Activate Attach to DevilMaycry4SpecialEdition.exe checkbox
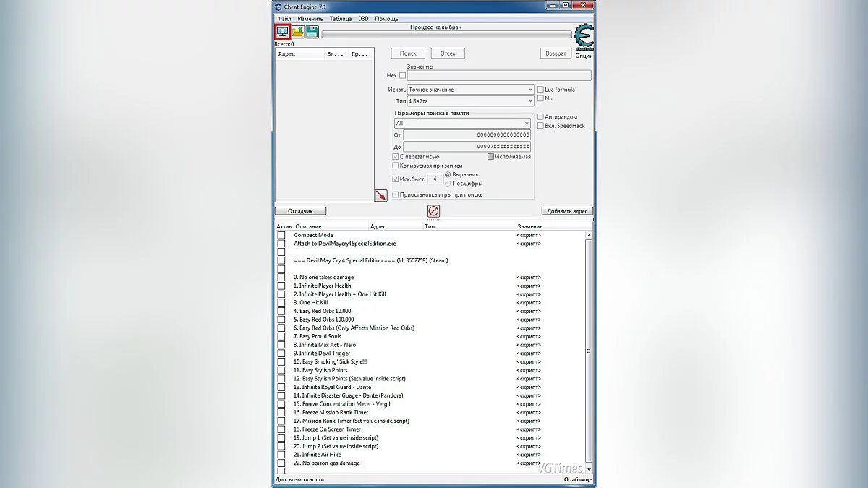 (x=281, y=244)
